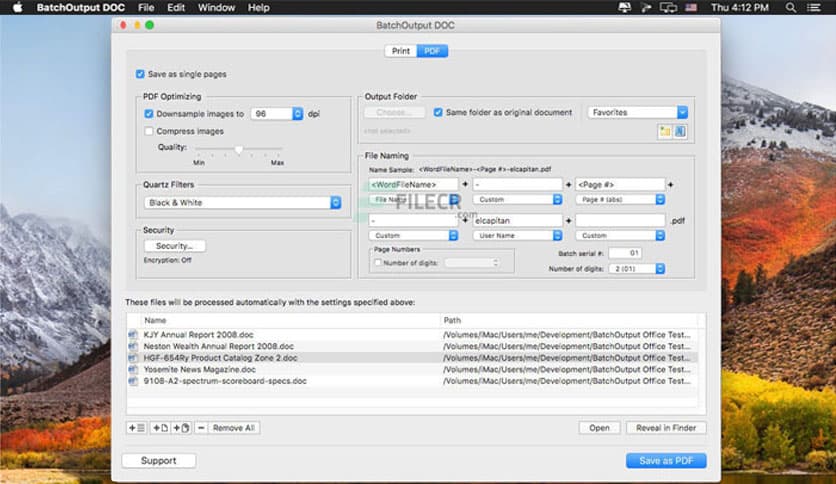Select 9108-A2-spectrum-scoreboard-specs.doc row
Viewport: 836px width, 484px height.
coord(412,381)
